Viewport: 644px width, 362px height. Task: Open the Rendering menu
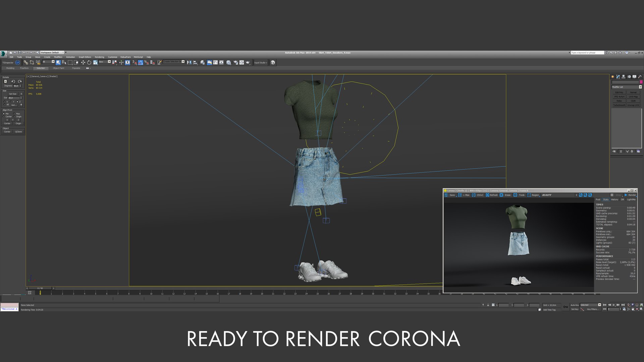click(x=99, y=57)
